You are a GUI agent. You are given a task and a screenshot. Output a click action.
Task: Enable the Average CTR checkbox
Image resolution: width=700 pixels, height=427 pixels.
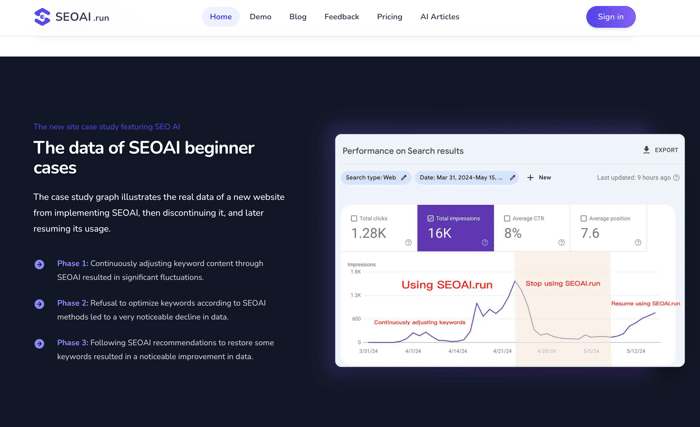507,218
